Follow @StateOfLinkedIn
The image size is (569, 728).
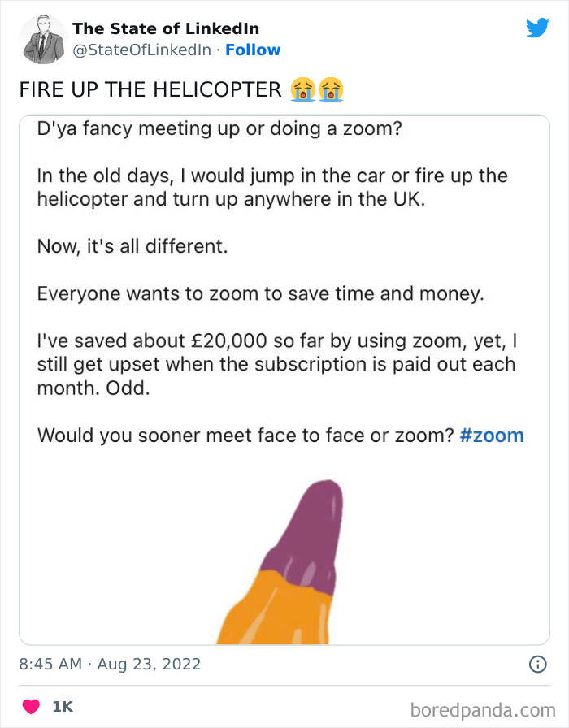click(x=254, y=50)
